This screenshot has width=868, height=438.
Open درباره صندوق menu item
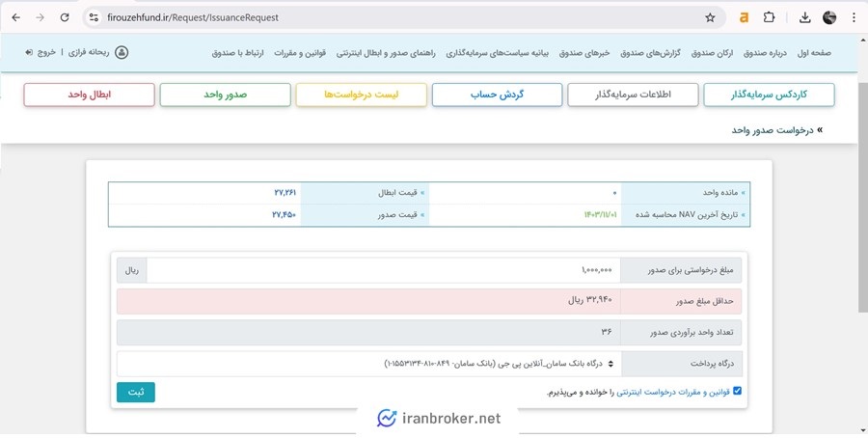coord(767,53)
